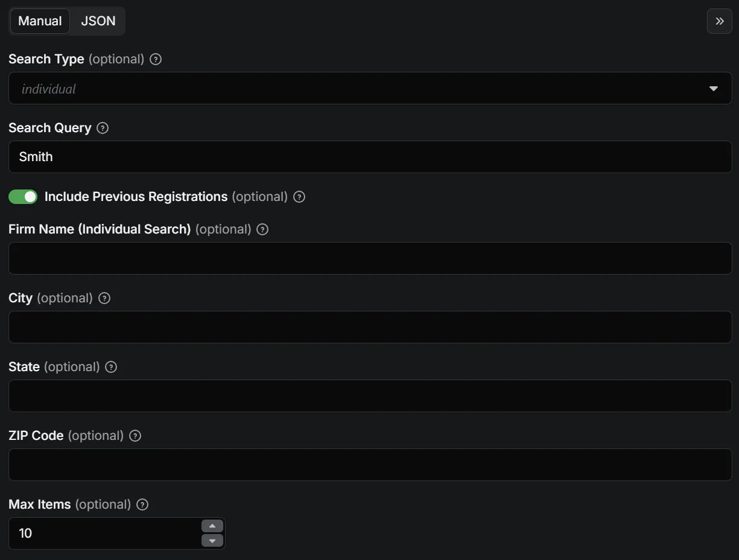
Task: Open Max Items help icon
Action: [x=142, y=504]
